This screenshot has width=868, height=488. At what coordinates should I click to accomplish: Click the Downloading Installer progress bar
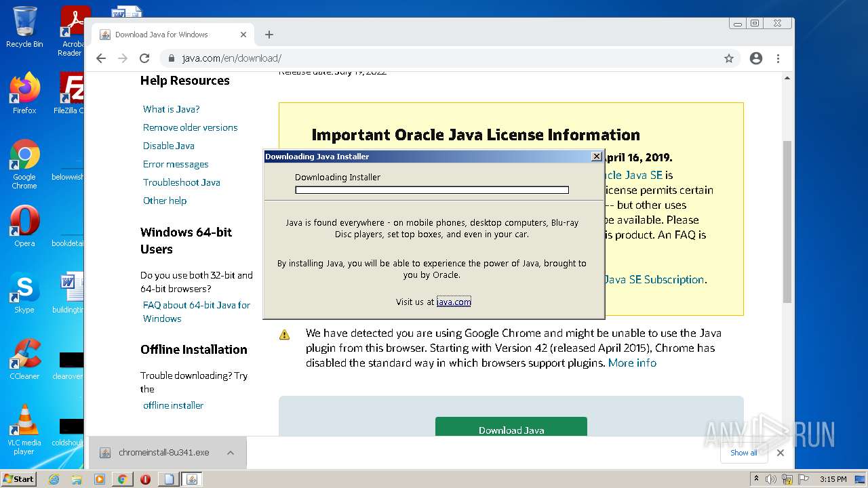(432, 190)
